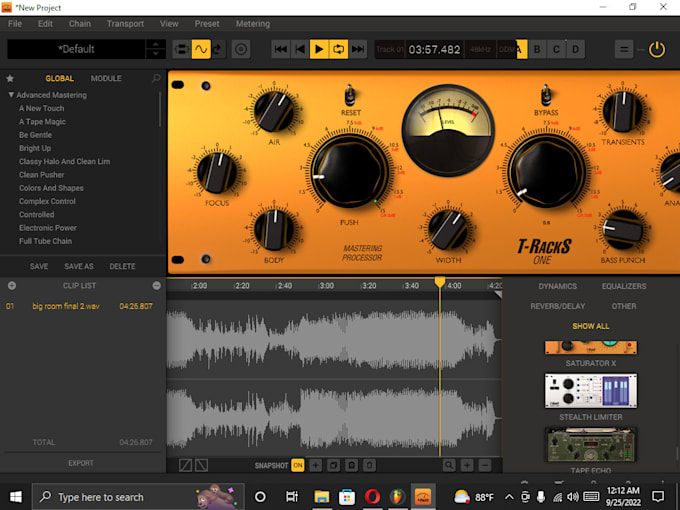This screenshot has height=510, width=680.
Task: Select comparison slot C
Action: (x=556, y=49)
